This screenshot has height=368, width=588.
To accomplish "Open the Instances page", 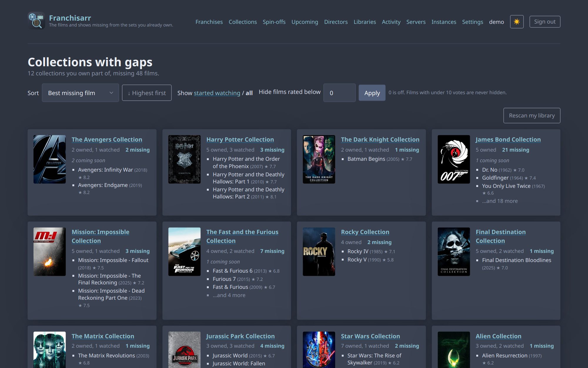I will tap(444, 22).
